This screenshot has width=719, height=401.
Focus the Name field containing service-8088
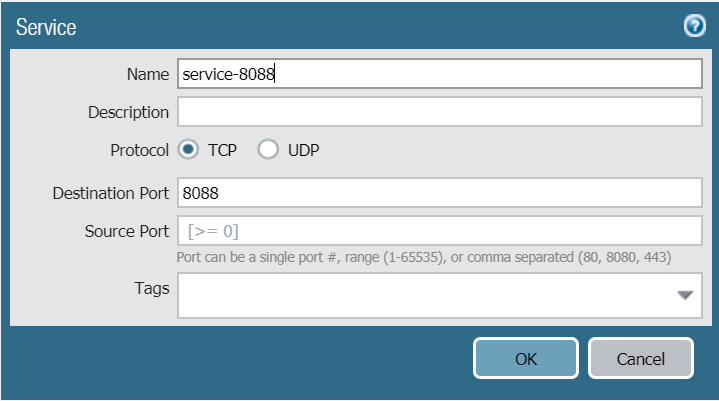(440, 74)
